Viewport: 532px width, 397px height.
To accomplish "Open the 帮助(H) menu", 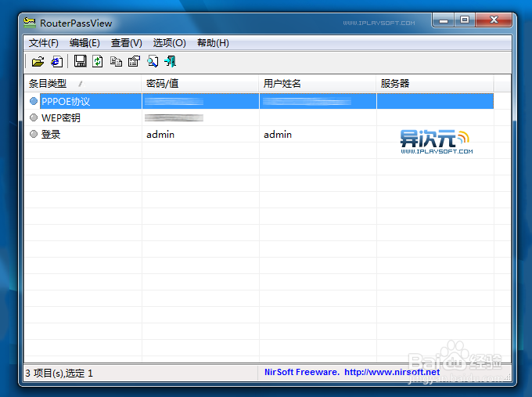I will [x=213, y=43].
